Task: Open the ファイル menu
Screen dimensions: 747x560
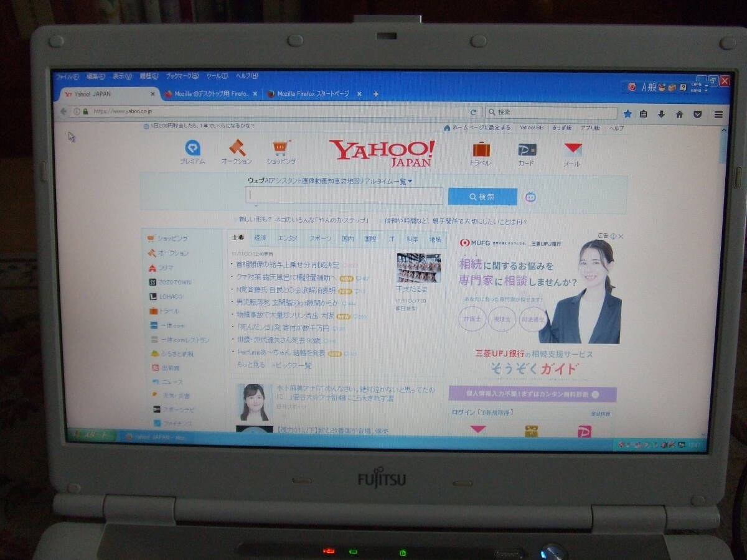Action: [67, 77]
